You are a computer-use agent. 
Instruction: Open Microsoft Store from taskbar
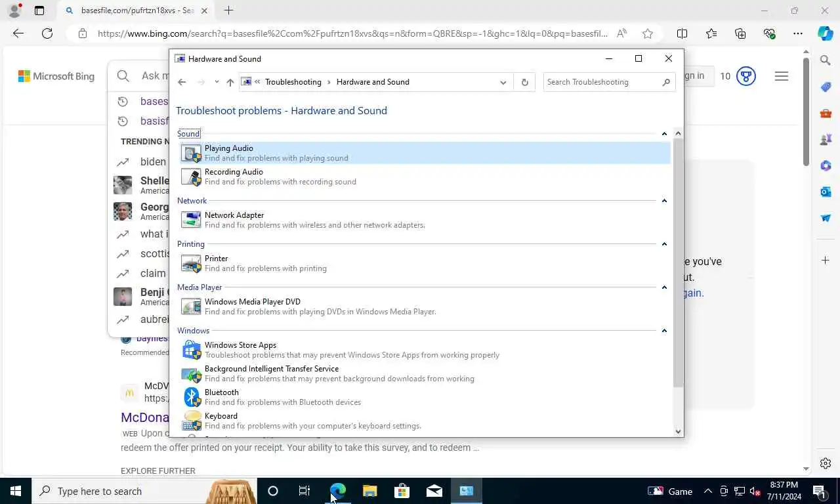coord(402,491)
